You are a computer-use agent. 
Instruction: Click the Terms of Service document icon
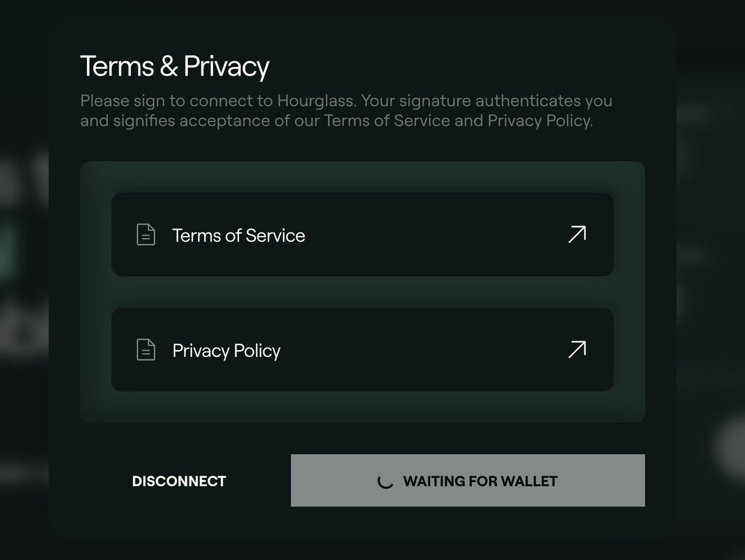coord(146,235)
